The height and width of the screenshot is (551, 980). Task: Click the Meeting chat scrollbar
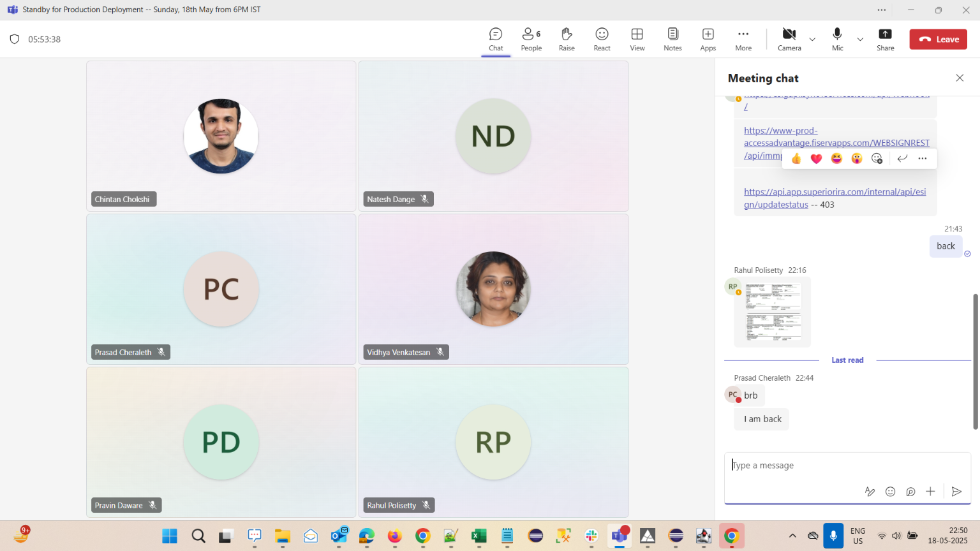[975, 362]
